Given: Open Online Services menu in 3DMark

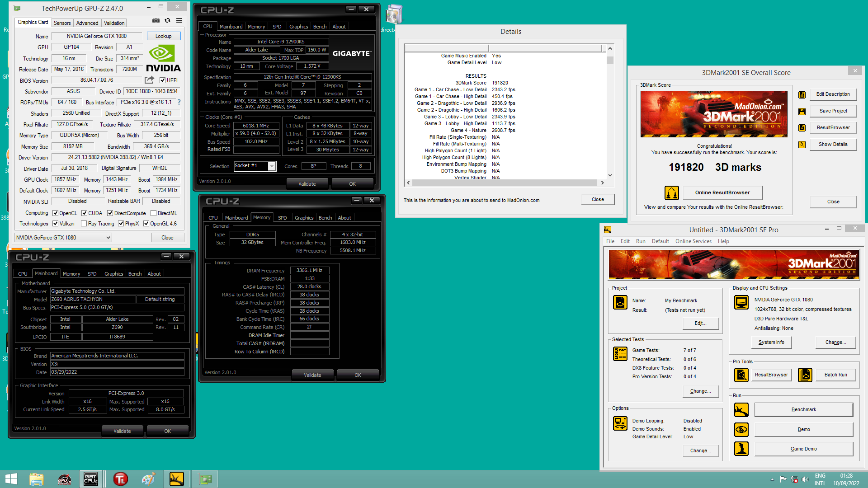Looking at the screenshot, I should tap(693, 241).
